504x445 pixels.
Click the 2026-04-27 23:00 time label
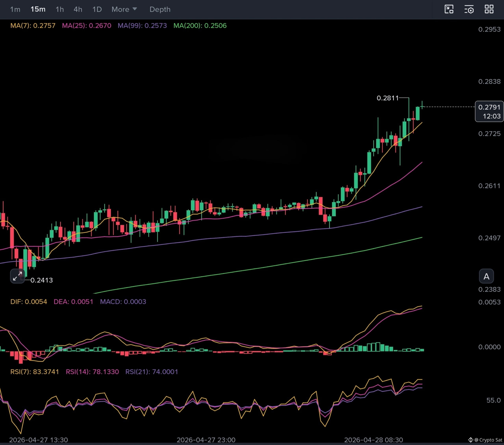206,440
